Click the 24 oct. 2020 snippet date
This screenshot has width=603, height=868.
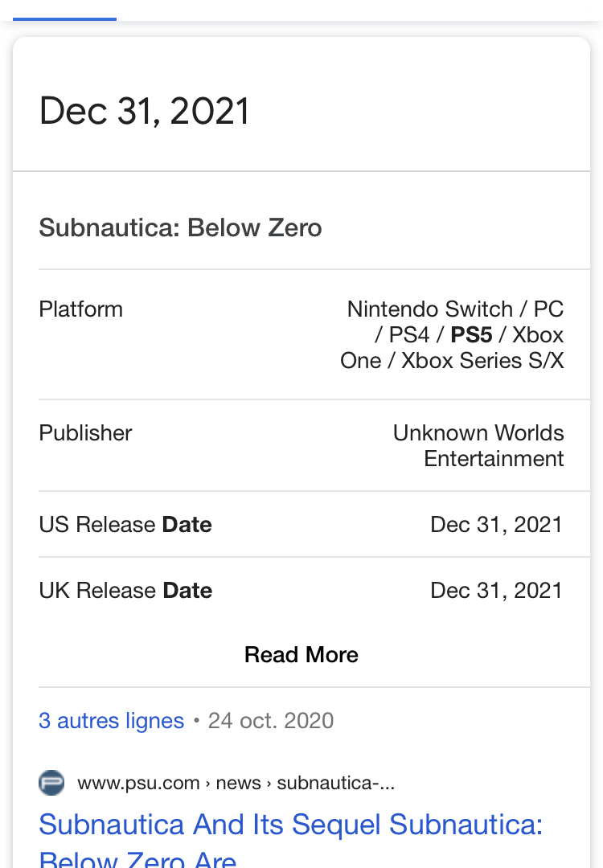click(x=271, y=721)
